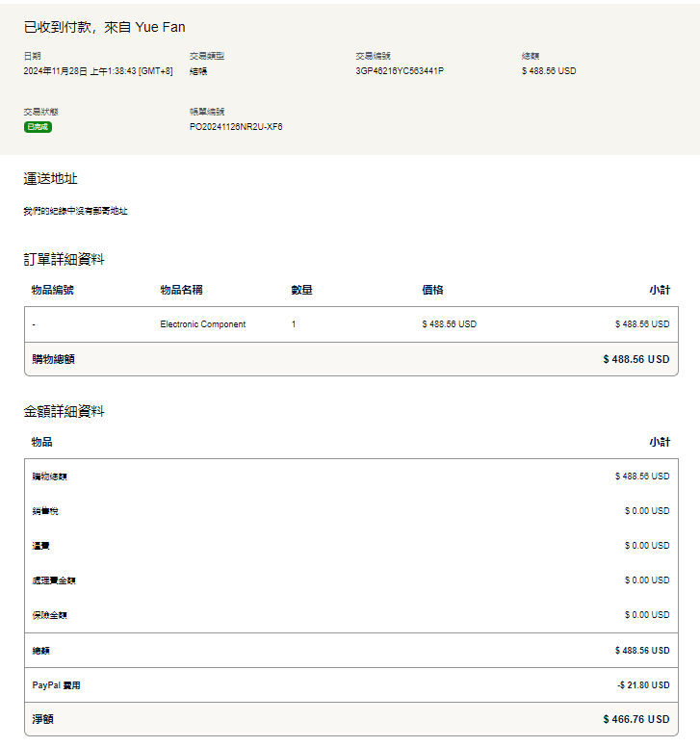Click the transaction ID 3GP46216YC563441P
700x747 pixels.
pyautogui.click(x=399, y=71)
